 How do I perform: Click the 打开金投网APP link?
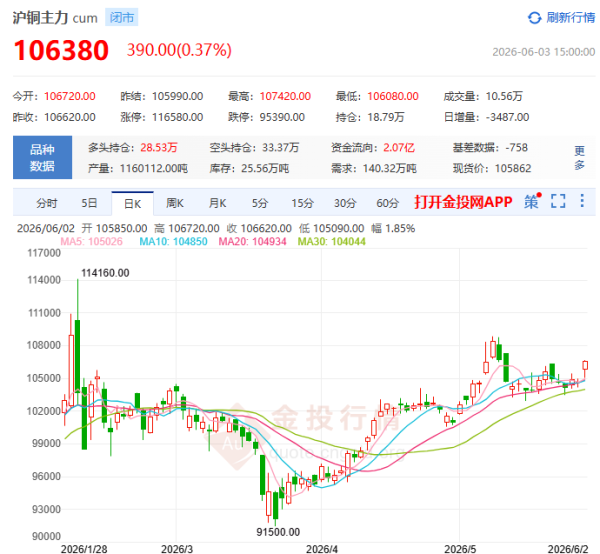463,202
